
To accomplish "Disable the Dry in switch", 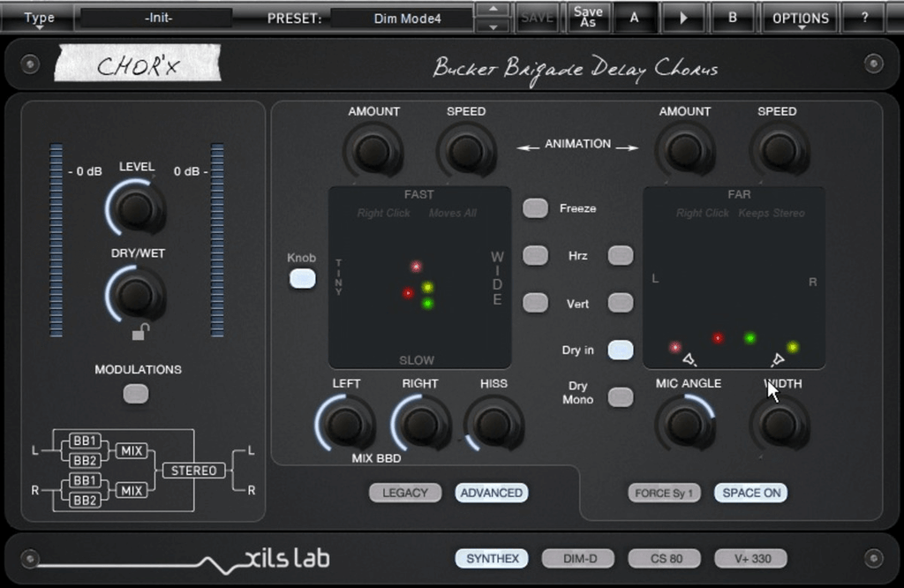I will [x=621, y=350].
